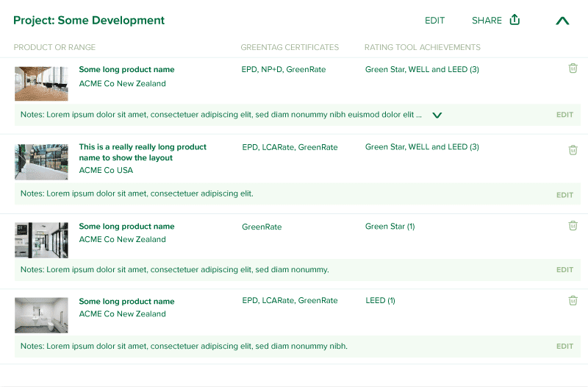
Task: Click the SHARE button label
Action: tap(487, 21)
